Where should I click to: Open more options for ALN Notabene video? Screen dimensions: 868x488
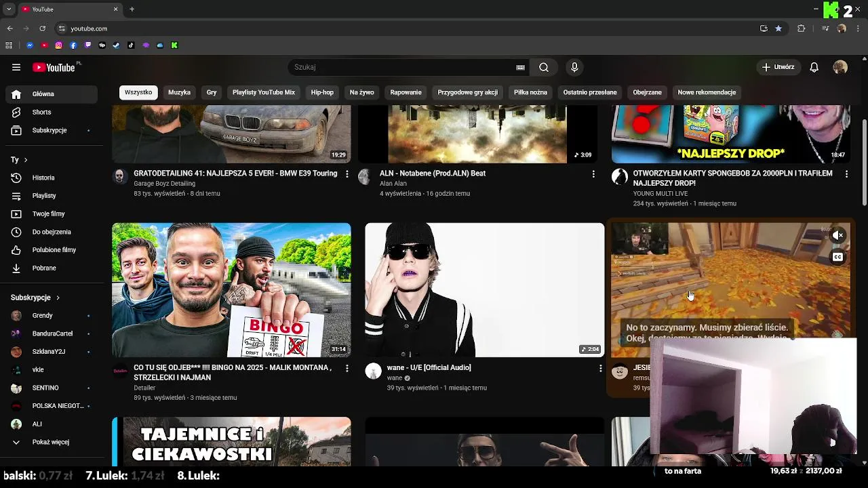pyautogui.click(x=593, y=174)
